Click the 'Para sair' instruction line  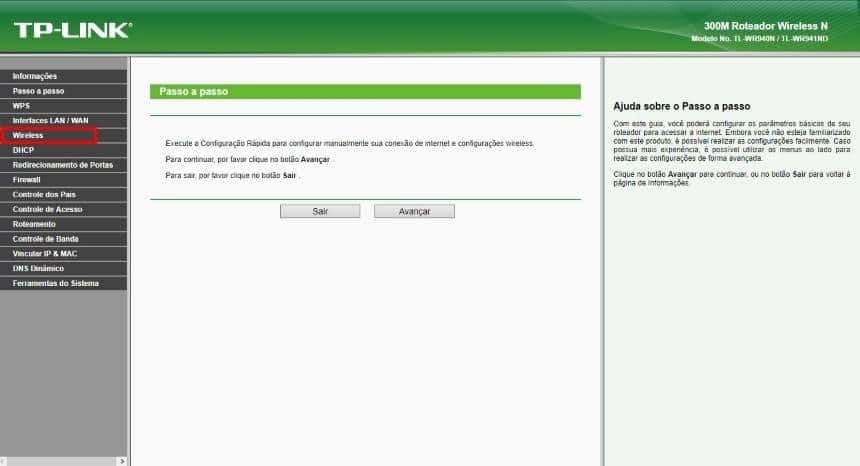(233, 175)
